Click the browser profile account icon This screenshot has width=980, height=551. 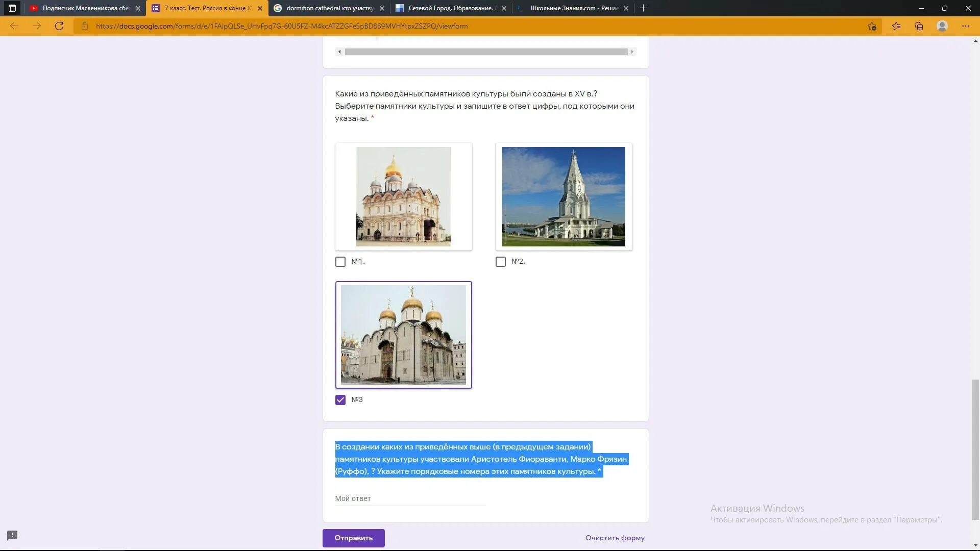942,26
